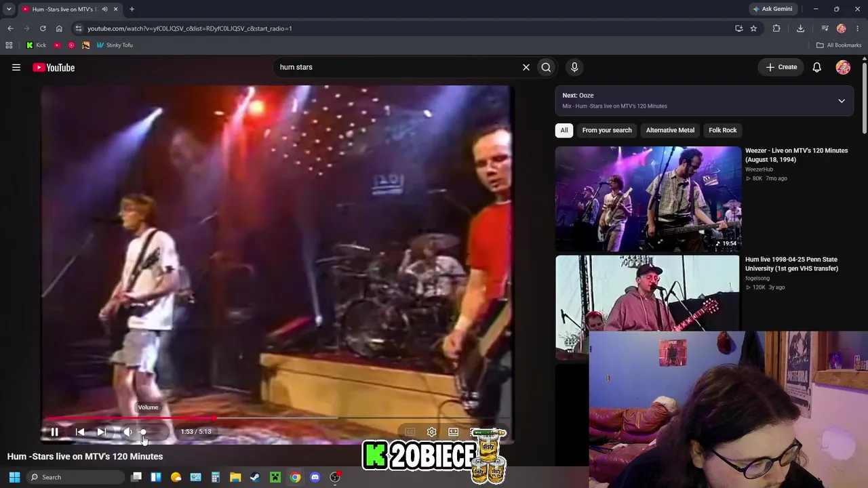The width and height of the screenshot is (868, 488).
Task: Go to the previous video in the mix
Action: (80, 432)
